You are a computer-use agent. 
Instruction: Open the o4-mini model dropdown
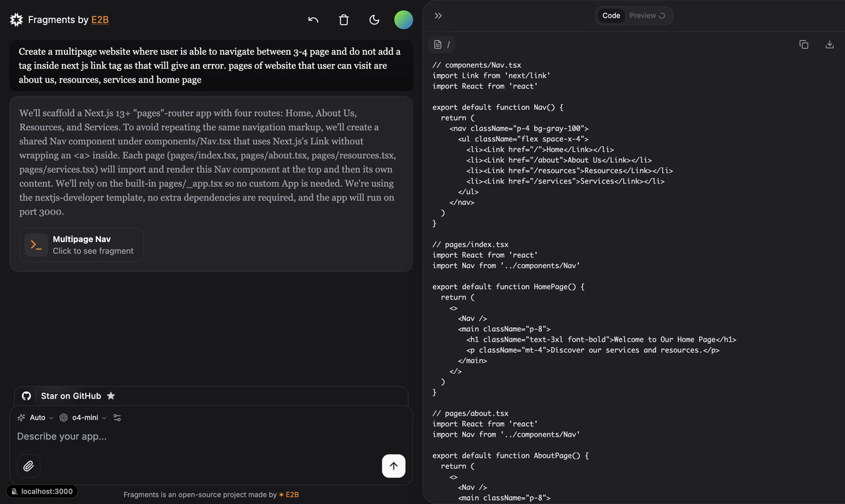pyautogui.click(x=83, y=418)
